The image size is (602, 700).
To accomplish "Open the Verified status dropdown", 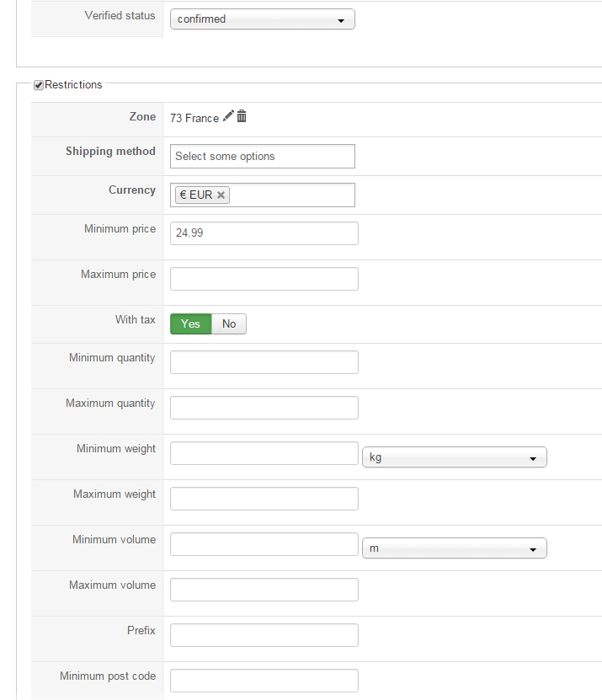I will pos(262,19).
